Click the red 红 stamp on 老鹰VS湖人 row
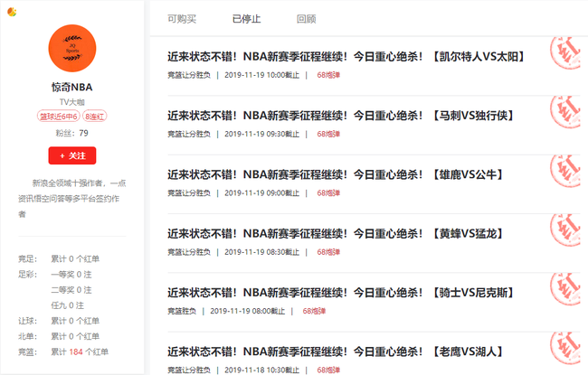The image size is (588, 375). pos(565,348)
